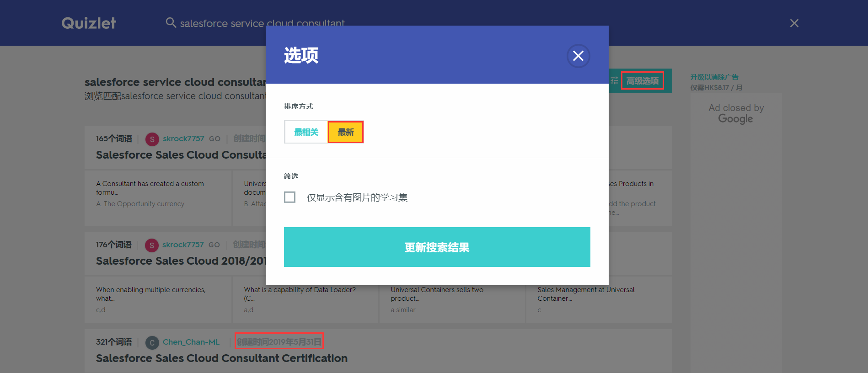The height and width of the screenshot is (373, 868).
Task: Click the filter sliders icon beside 高级选项
Action: [614, 80]
